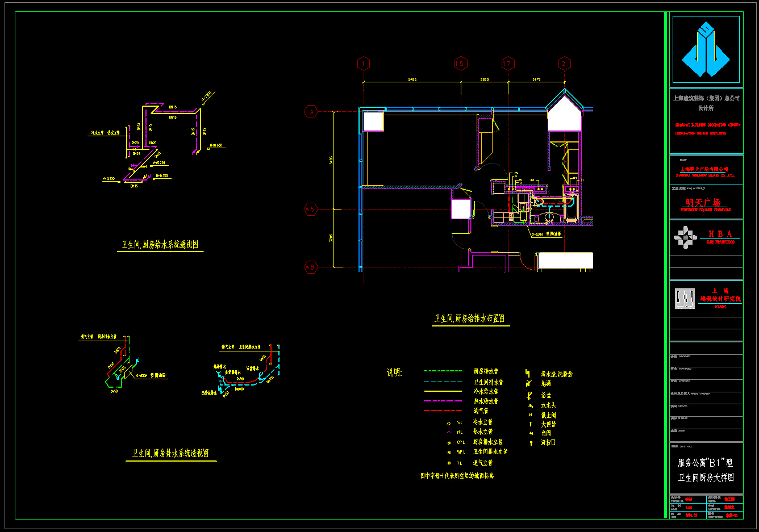The width and height of the screenshot is (759, 532).
Task: Click the red 上海明天广场有限公司 client name
Action: point(704,169)
